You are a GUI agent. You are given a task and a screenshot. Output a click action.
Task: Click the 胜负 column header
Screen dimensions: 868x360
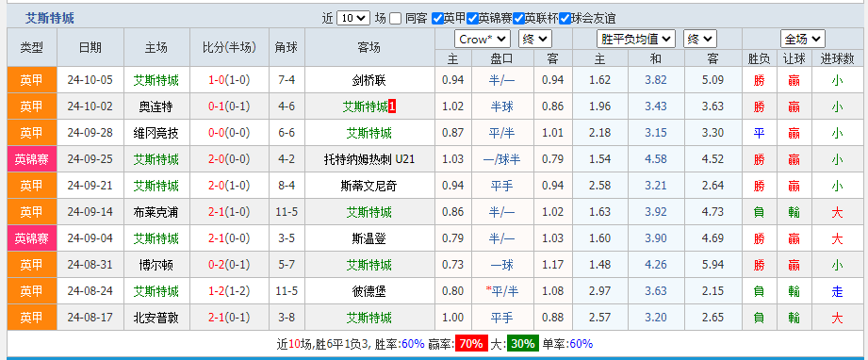point(759,58)
